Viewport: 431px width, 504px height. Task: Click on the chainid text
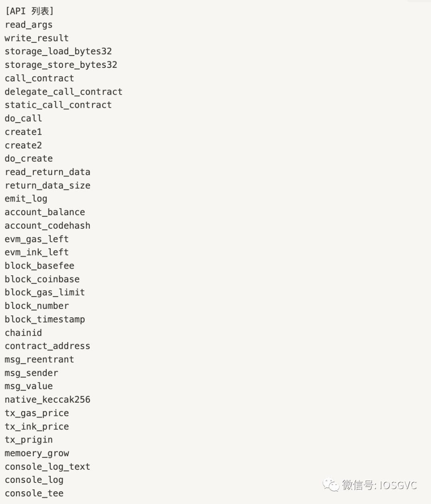pos(24,332)
